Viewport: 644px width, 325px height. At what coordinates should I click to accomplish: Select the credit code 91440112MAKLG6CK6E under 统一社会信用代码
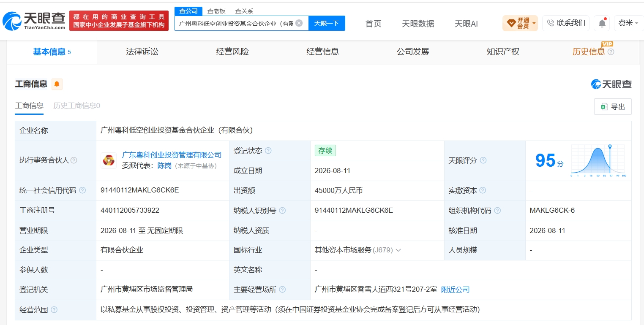tap(140, 190)
